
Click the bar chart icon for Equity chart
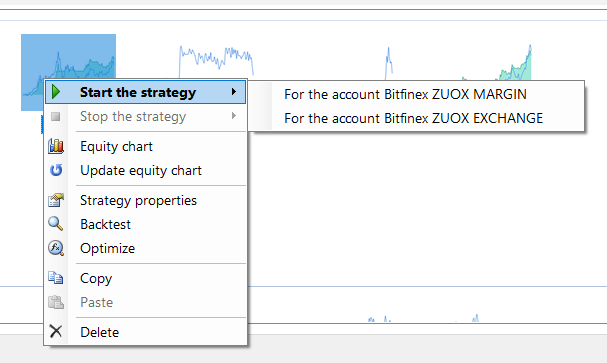[x=56, y=146]
